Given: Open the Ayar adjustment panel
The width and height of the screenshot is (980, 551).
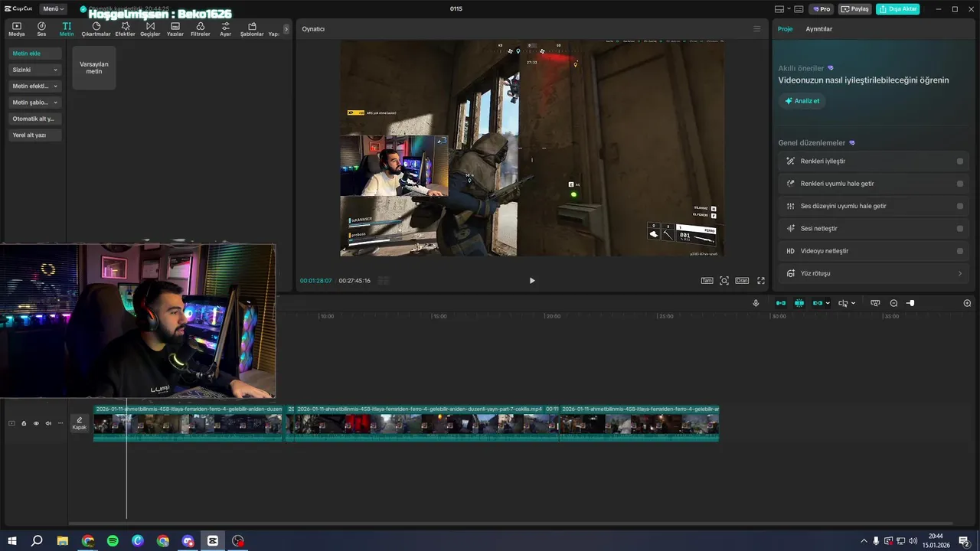Looking at the screenshot, I should point(225,29).
